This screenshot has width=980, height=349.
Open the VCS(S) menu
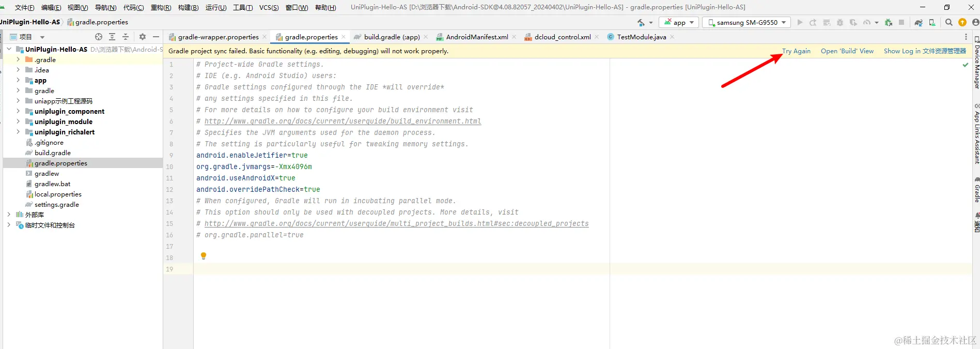pos(269,7)
